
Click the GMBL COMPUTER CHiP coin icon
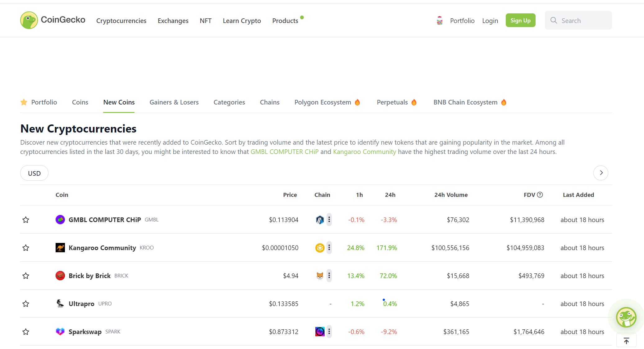tap(60, 220)
